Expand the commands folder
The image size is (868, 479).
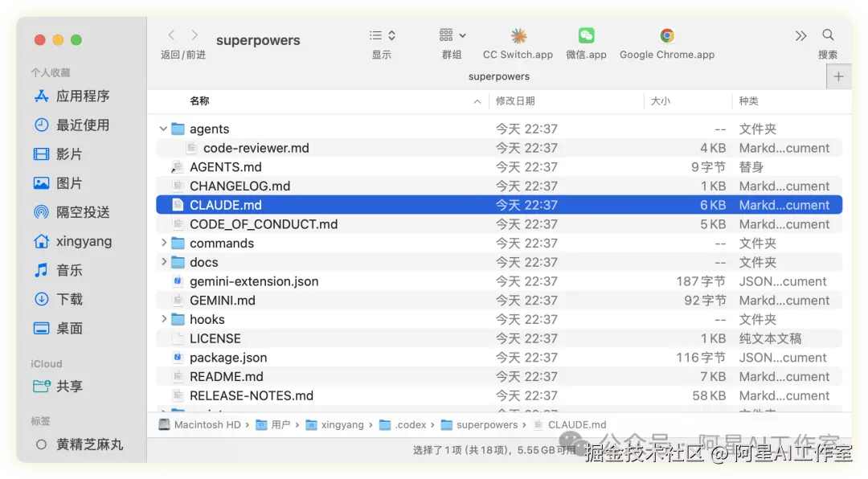[x=163, y=243]
